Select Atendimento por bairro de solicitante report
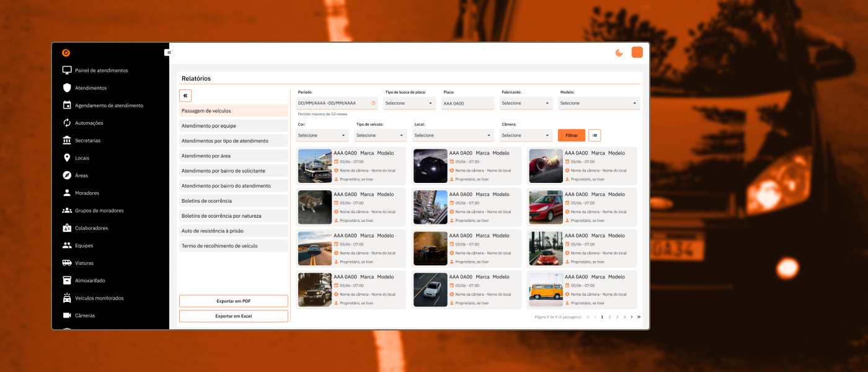868x372 pixels. (234, 170)
